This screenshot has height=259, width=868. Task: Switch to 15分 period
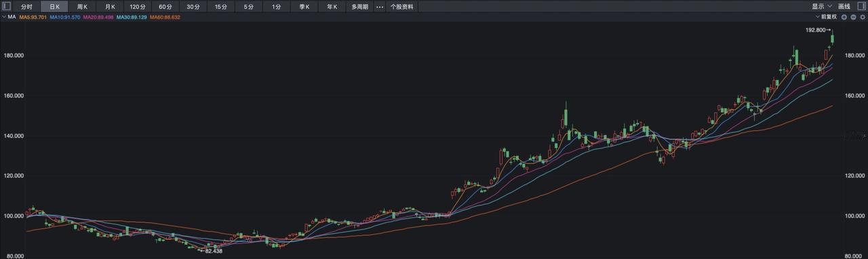coord(221,7)
